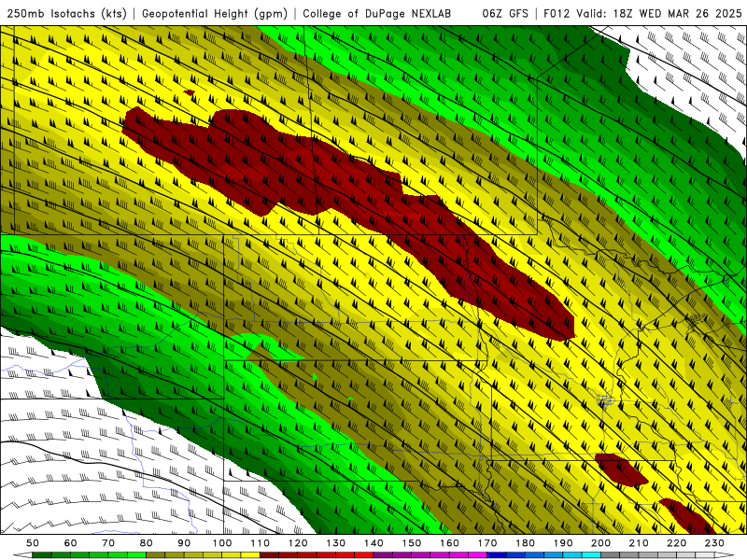
Task: Click the colorbar label '160'
Action: (449, 543)
